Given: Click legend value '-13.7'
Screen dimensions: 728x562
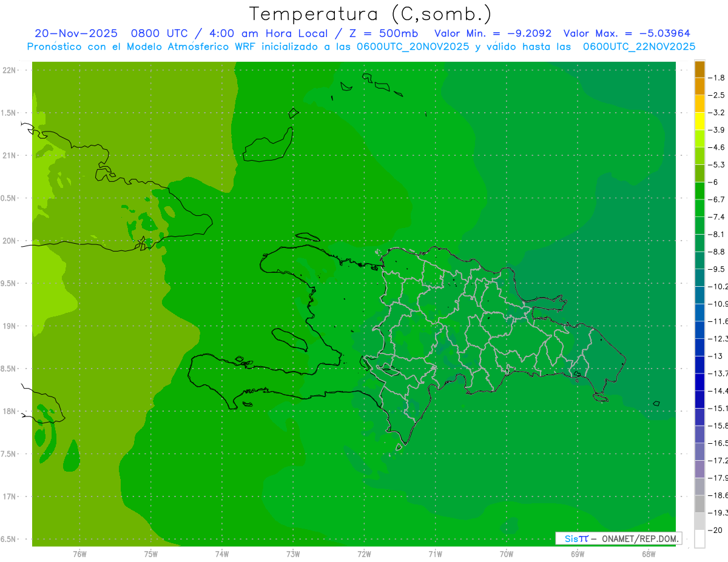Looking at the screenshot, I should pyautogui.click(x=718, y=373).
